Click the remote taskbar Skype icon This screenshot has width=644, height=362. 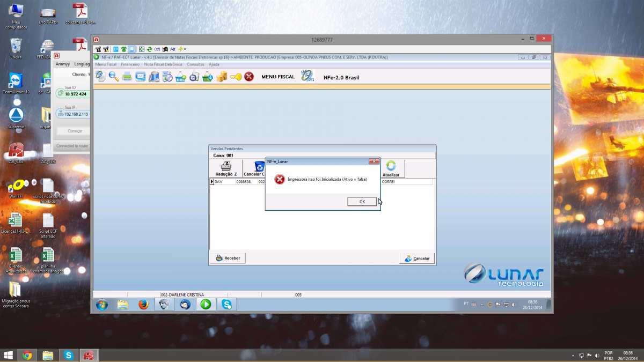(227, 305)
